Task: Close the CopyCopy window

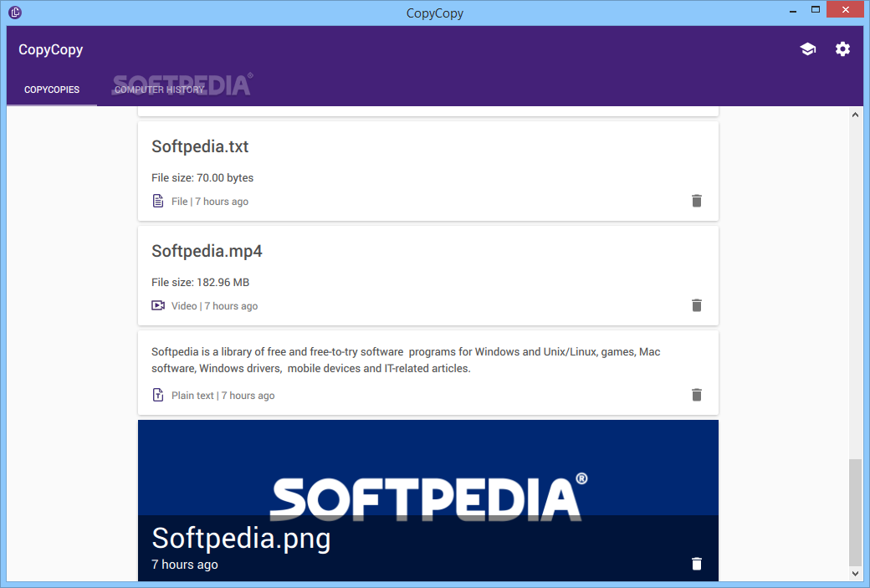Action: click(x=845, y=9)
